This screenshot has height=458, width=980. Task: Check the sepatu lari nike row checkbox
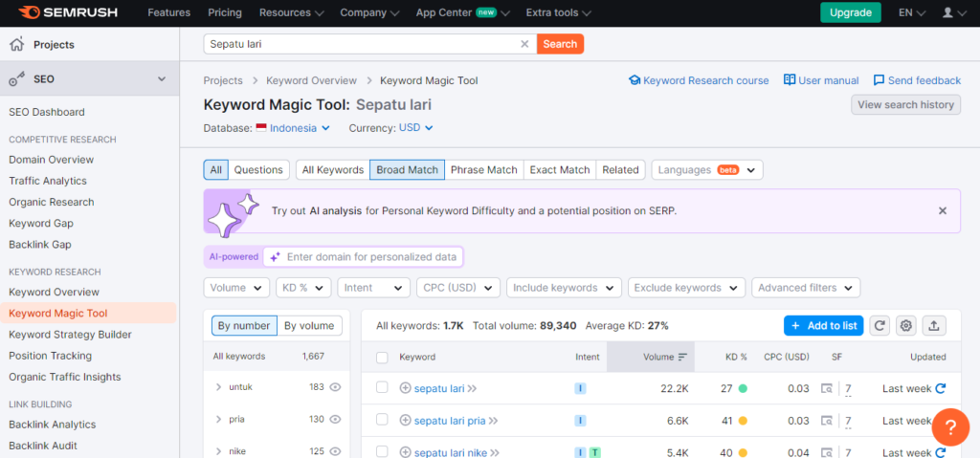(382, 451)
